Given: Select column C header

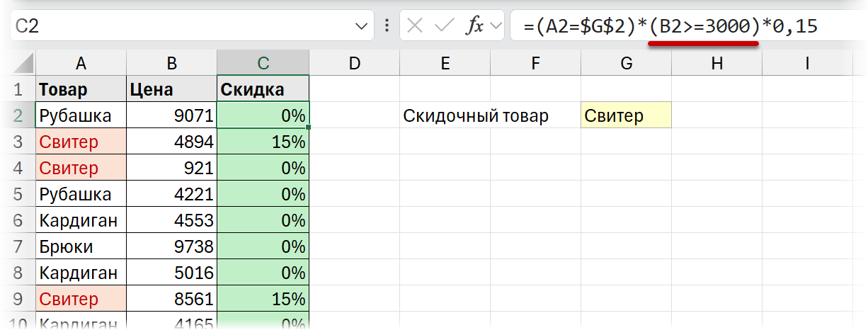Looking at the screenshot, I should [263, 64].
